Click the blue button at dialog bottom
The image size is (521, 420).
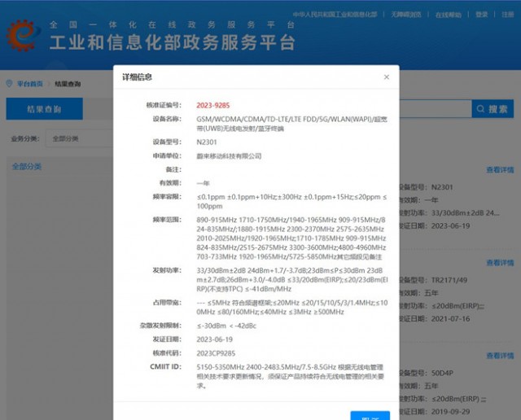click(370, 416)
